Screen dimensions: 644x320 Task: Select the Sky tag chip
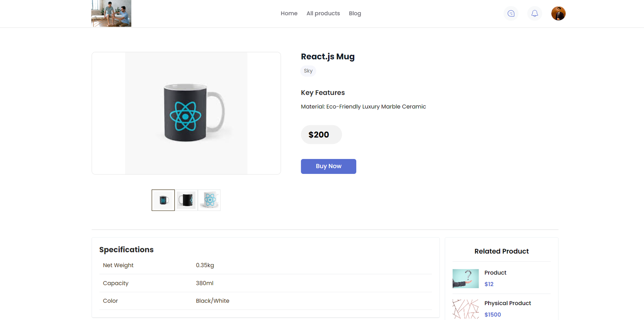(308, 71)
